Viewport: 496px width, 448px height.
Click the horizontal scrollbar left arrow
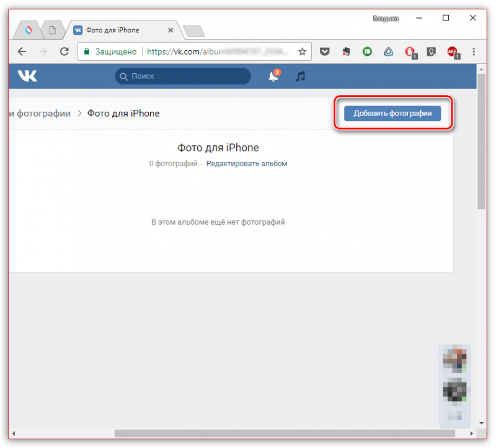tap(14, 434)
